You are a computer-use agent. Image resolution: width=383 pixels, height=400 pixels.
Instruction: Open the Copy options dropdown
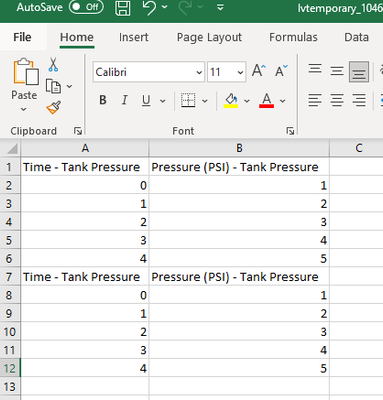pyautogui.click(x=69, y=86)
